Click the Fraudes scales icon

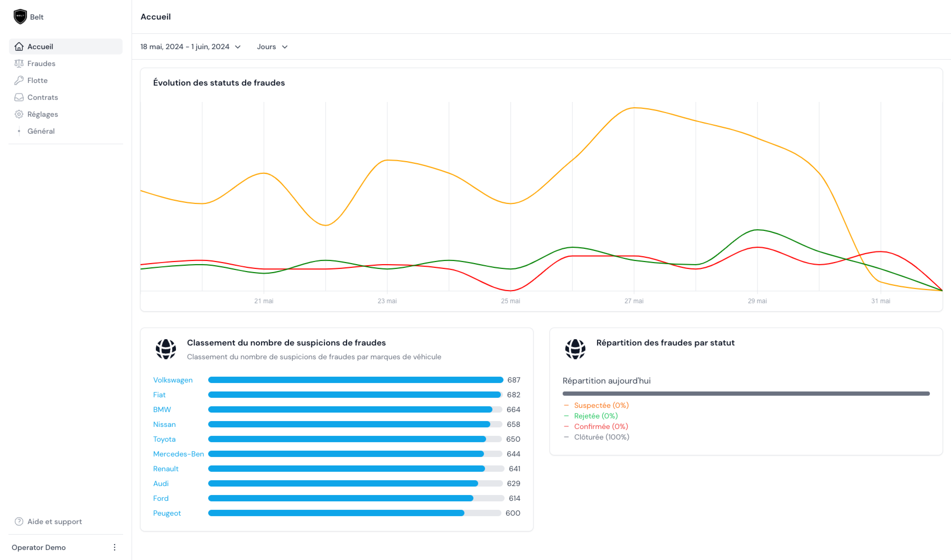[x=19, y=63]
